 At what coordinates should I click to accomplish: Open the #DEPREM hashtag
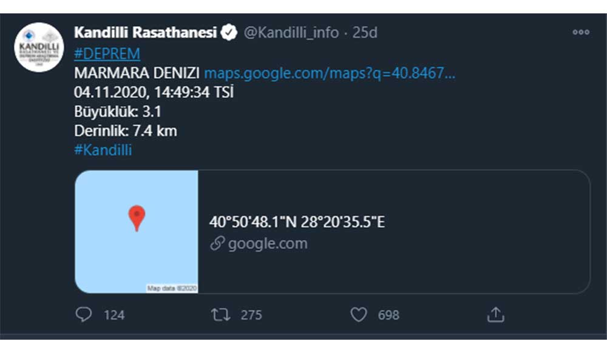pyautogui.click(x=107, y=53)
